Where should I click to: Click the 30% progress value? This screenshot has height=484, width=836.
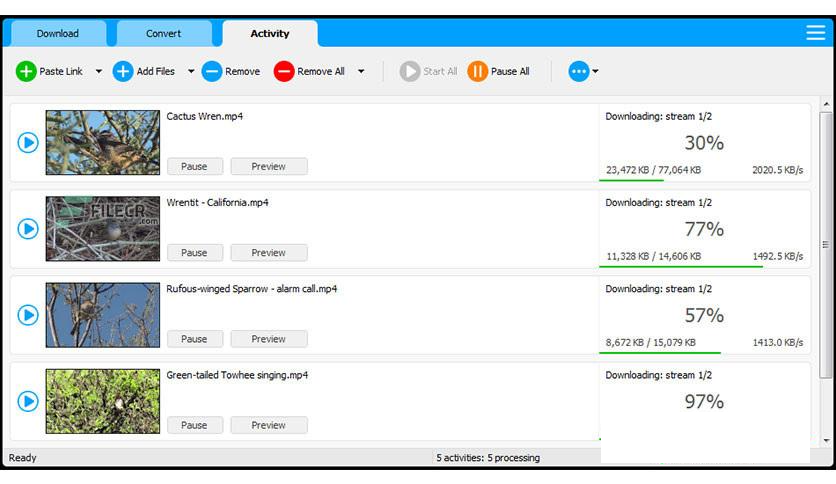click(x=704, y=143)
